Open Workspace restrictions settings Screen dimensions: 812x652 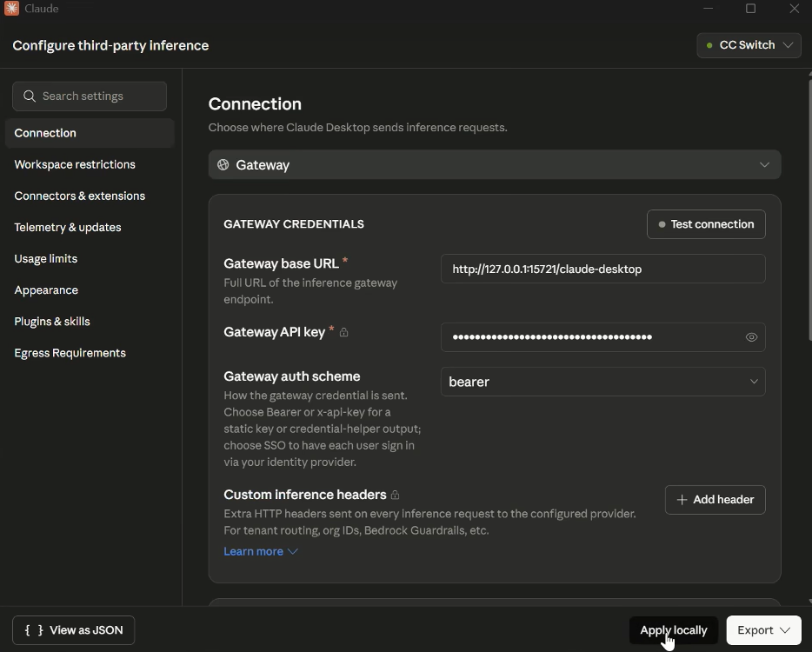(90, 164)
